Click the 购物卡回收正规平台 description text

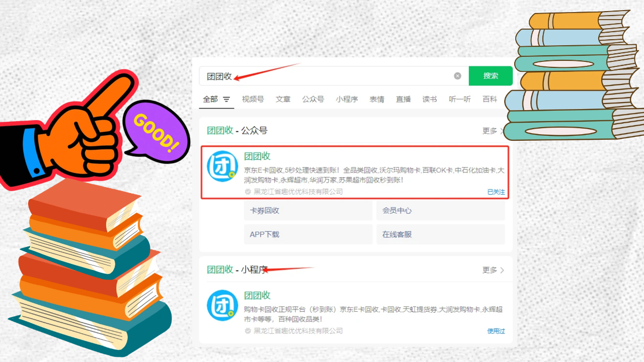[373, 314]
